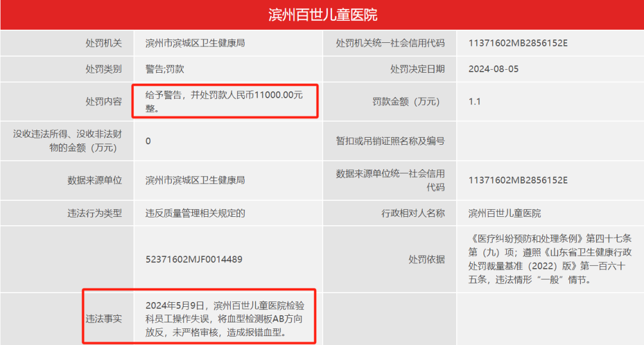This screenshot has width=644, height=345.
Task: Click the red header title 滨州百世儿童医院
Action: (x=322, y=15)
